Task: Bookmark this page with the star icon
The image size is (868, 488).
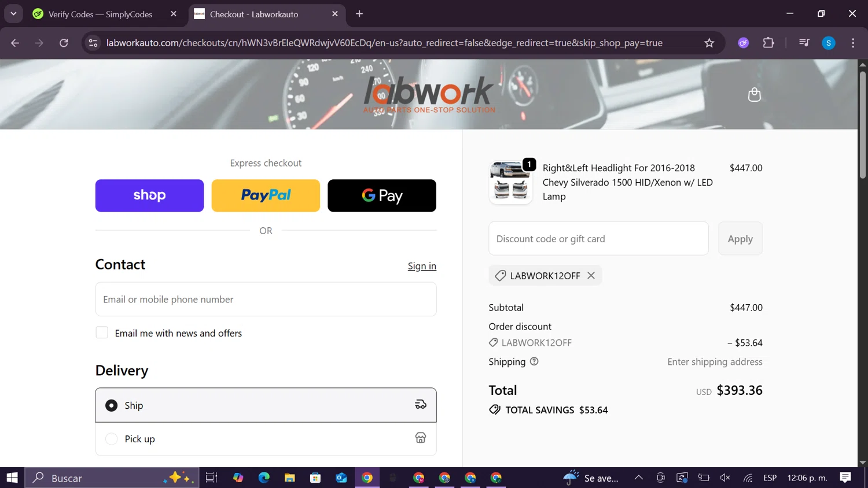Action: point(709,43)
